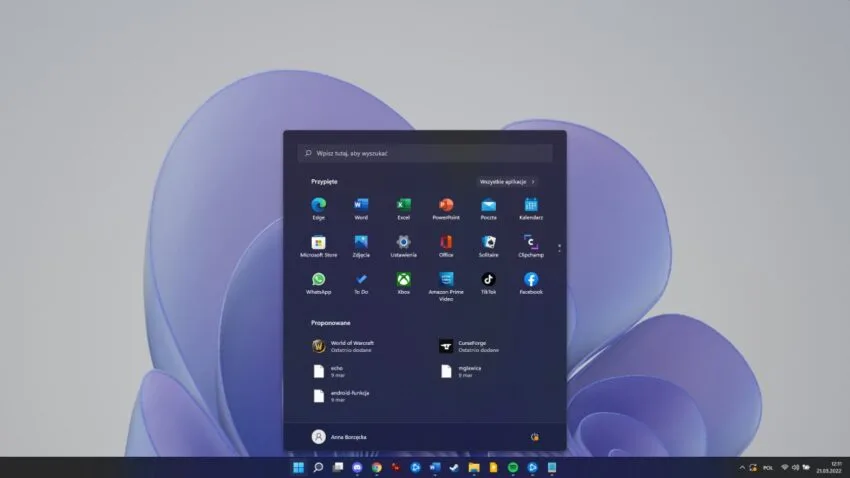Open File Explorer from the taskbar

coord(474,467)
